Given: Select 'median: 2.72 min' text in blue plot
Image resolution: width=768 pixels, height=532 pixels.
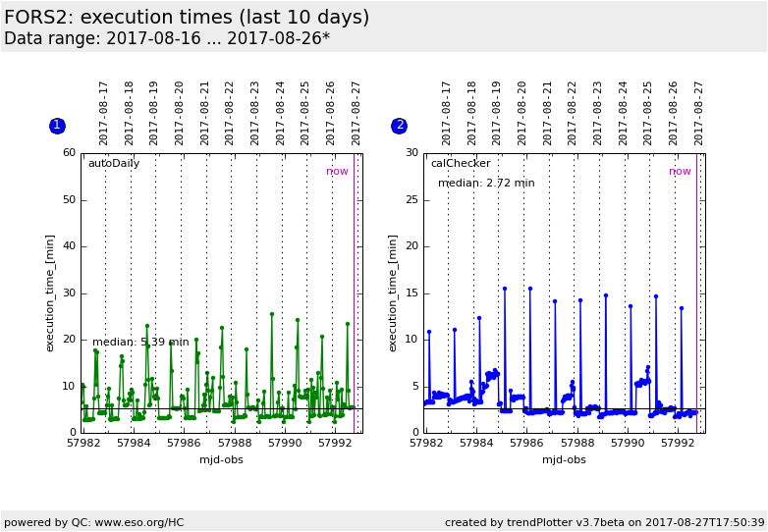Looking at the screenshot, I should pos(486,183).
